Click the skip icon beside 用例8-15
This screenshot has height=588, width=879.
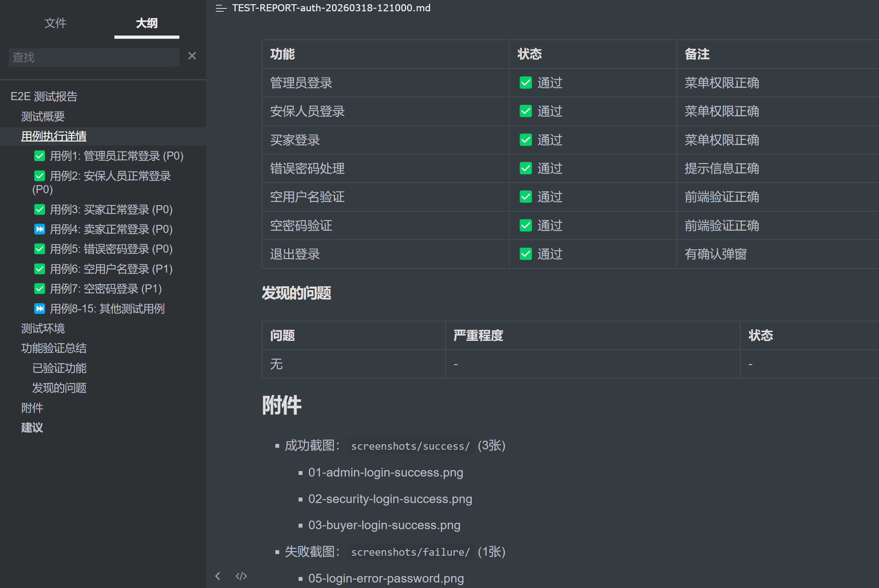point(39,308)
